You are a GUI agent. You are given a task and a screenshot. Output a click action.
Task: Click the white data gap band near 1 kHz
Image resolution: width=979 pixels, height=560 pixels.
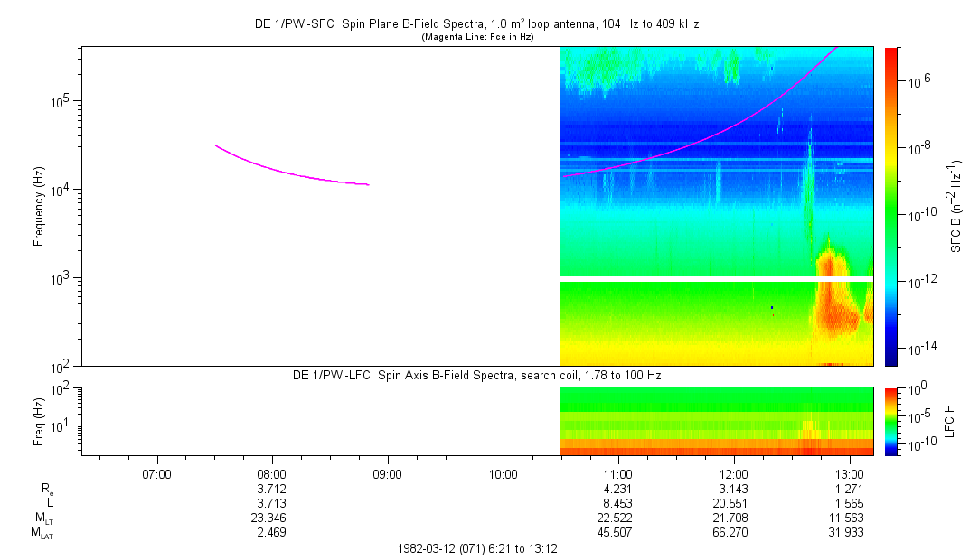click(716, 279)
